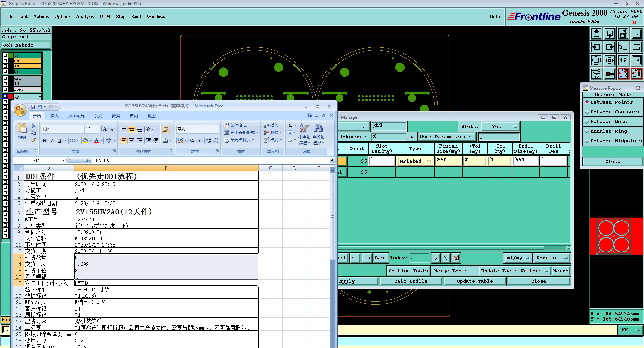644x348 pixels.
Task: Select Between Midpoints measure mode
Action: [x=613, y=141]
